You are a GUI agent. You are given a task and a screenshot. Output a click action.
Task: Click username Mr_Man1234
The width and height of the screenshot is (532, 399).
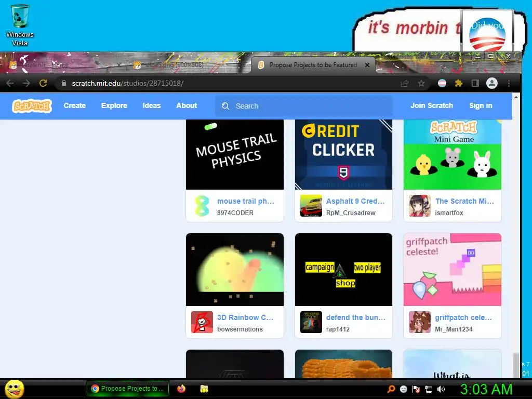click(x=454, y=329)
